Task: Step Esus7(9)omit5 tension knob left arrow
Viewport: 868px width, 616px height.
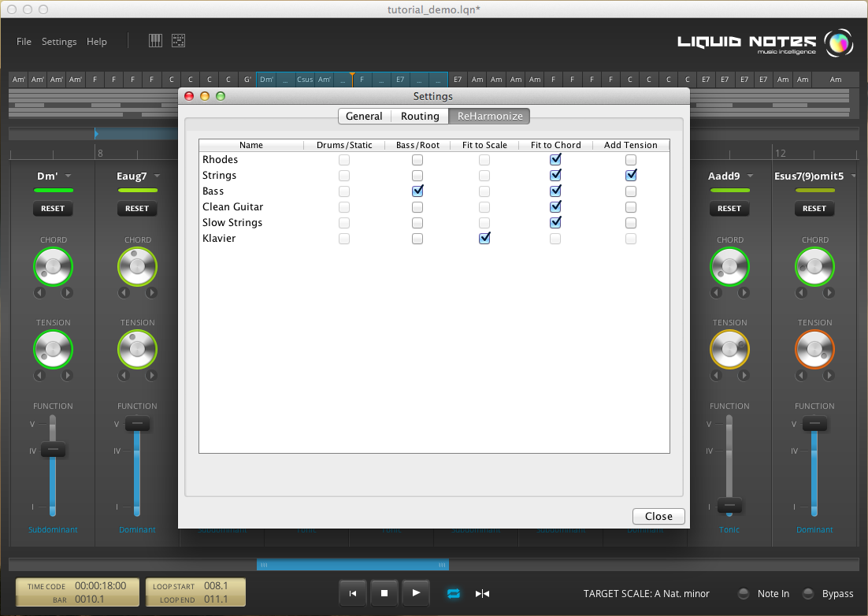Action: (801, 375)
